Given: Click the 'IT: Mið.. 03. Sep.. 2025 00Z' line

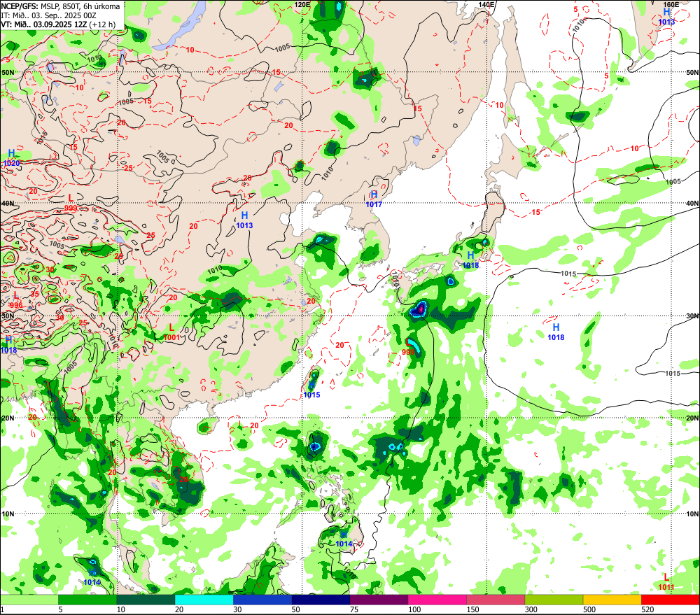Looking at the screenshot, I should 49,15.
